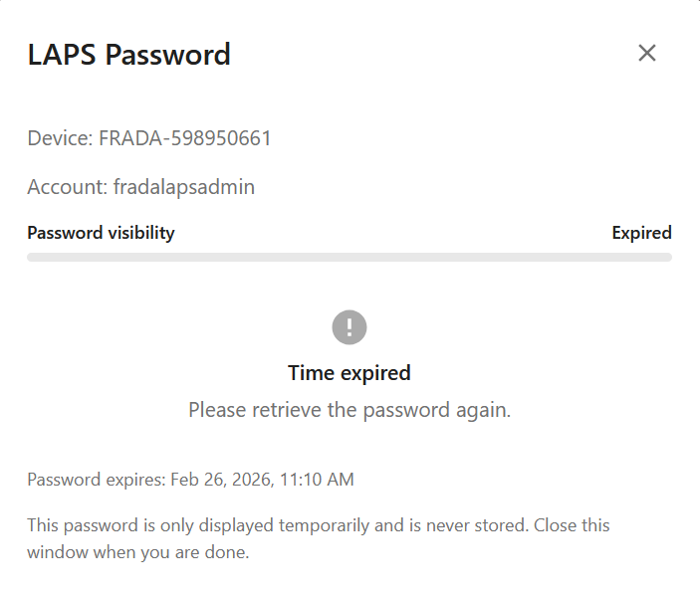Click the 'Account:' field label
Viewport: 700px width, 598px height.
67,187
